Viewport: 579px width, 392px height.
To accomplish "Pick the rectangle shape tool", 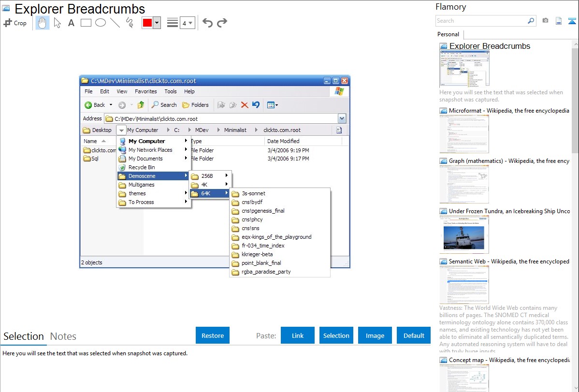I will click(x=86, y=23).
